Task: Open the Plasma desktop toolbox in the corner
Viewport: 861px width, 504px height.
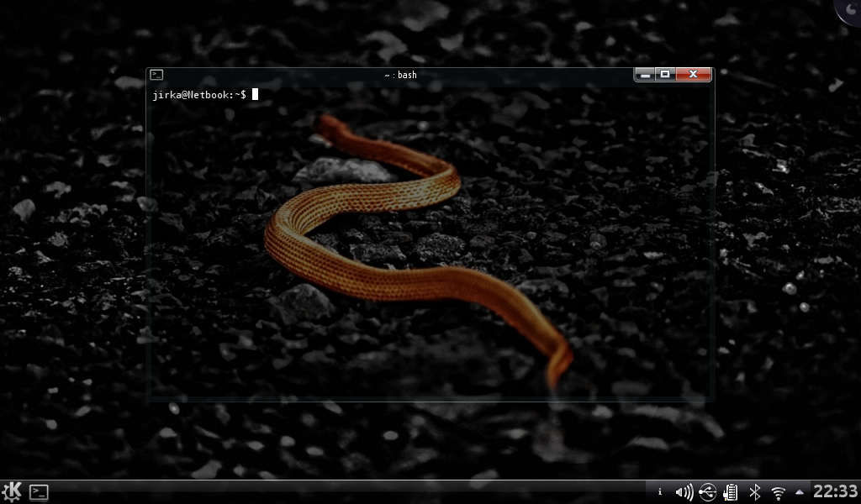Action: [x=849, y=10]
